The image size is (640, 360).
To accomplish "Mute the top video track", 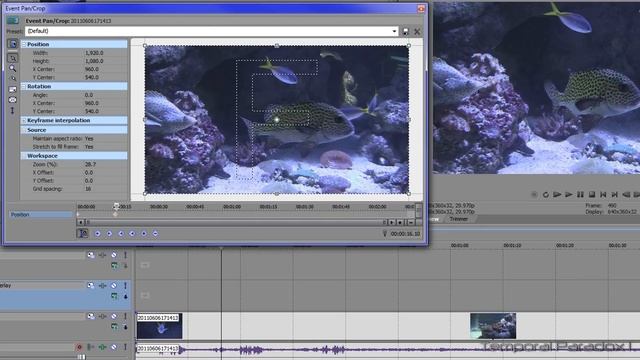I will [114, 255].
